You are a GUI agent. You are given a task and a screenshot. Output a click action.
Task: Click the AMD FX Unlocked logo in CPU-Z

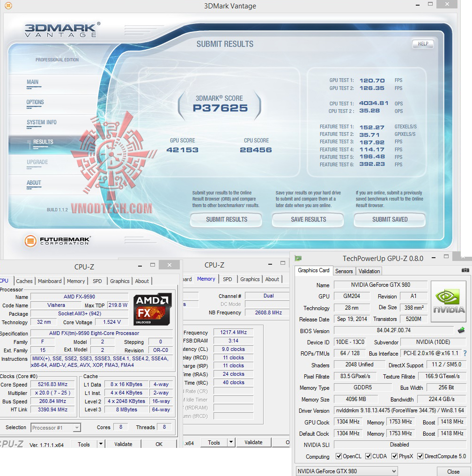tap(153, 309)
